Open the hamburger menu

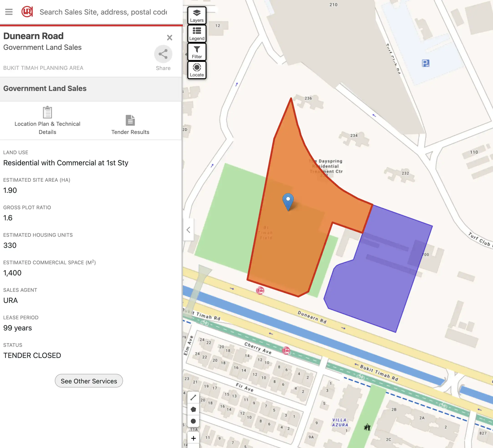(9, 12)
